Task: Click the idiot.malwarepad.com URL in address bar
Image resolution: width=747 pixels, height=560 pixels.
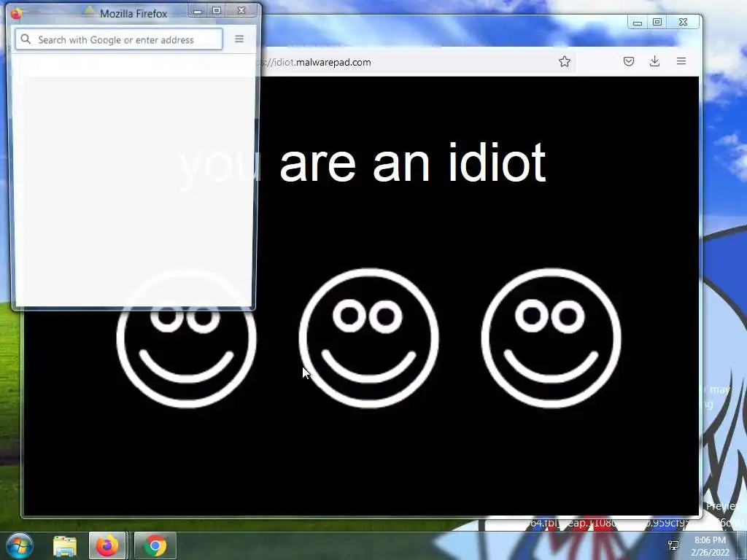Action: 317,63
